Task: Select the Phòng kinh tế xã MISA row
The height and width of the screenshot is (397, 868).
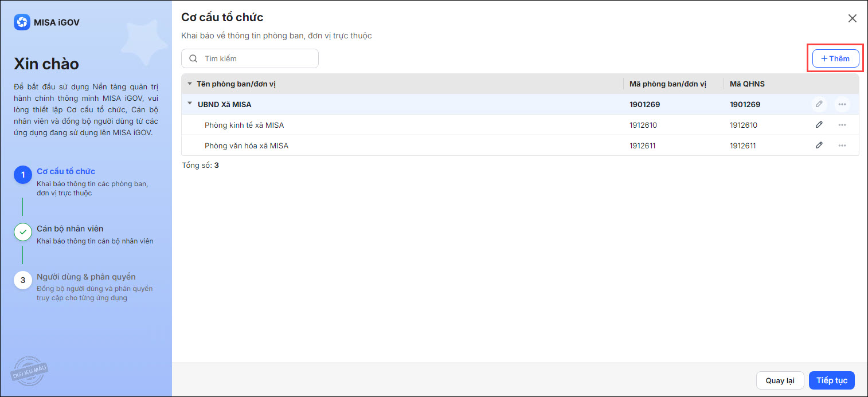Action: [244, 125]
